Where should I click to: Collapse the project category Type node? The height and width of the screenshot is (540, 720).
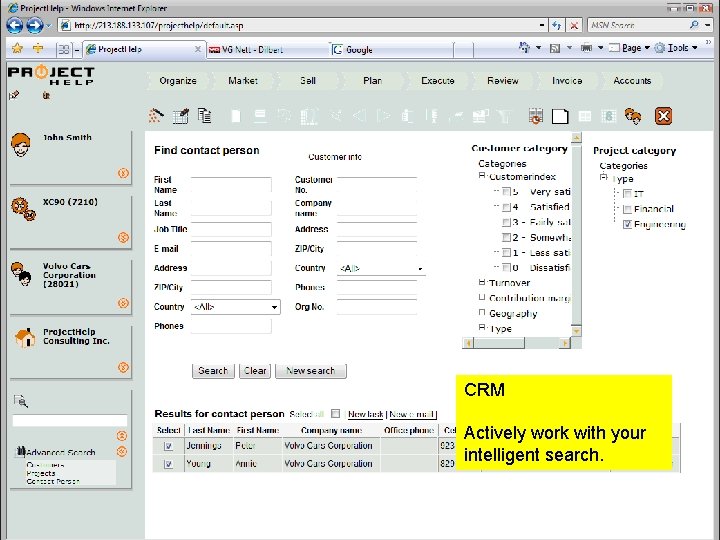pyautogui.click(x=603, y=177)
